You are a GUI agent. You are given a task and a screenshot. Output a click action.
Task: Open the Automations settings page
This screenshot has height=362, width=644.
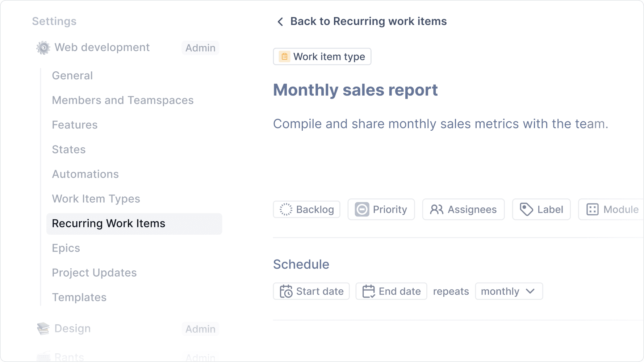point(85,174)
